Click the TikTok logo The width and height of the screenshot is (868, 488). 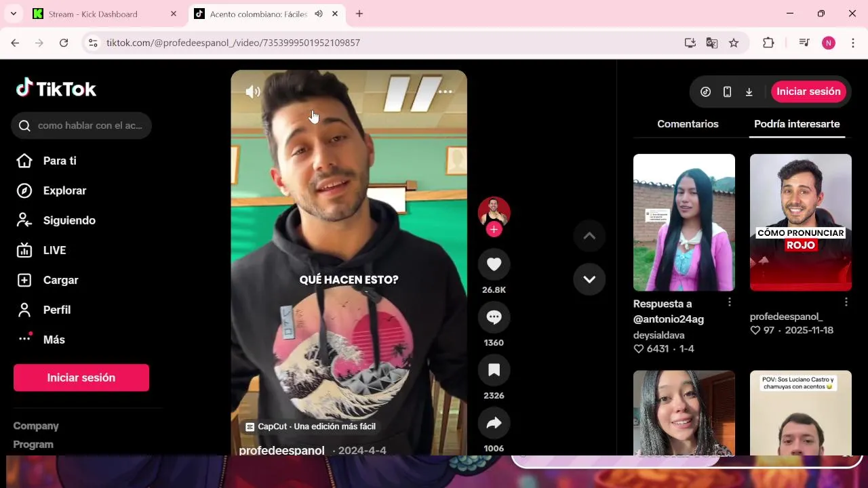[56, 88]
